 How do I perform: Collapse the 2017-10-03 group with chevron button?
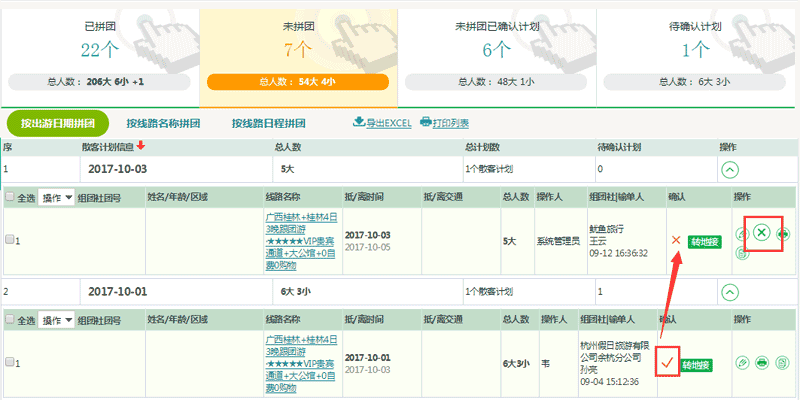coord(729,171)
